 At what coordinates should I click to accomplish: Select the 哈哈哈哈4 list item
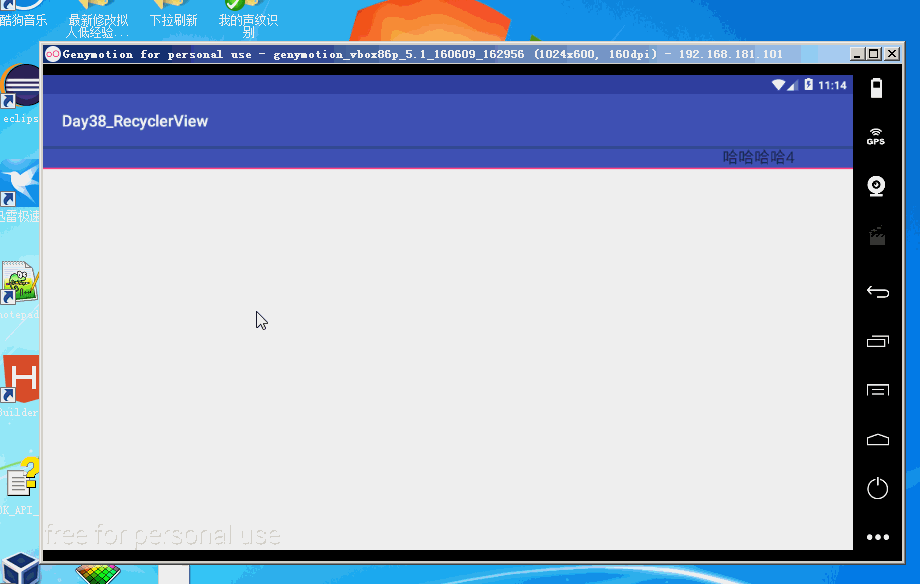point(758,157)
